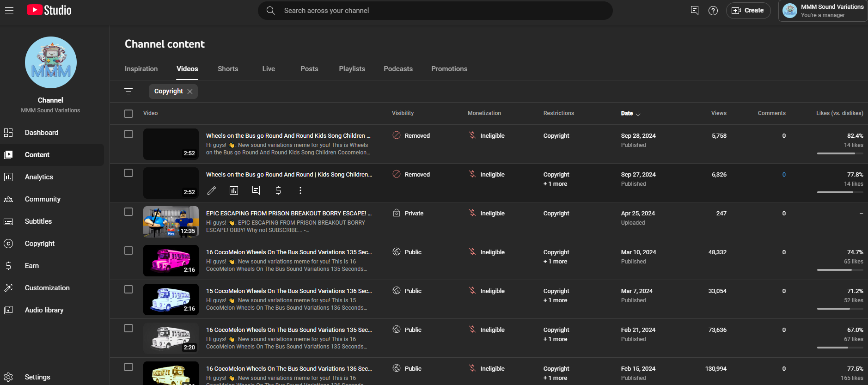
Task: Open the Help question mark icon
Action: (713, 10)
